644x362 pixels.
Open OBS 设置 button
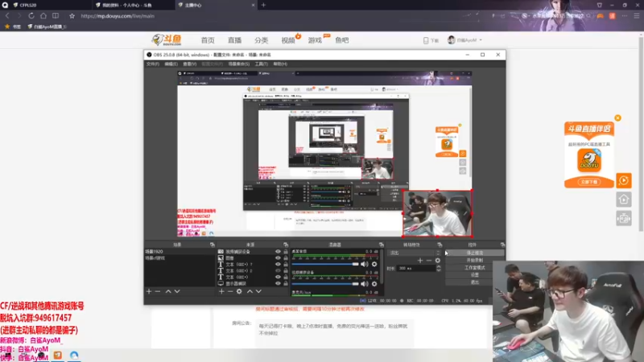point(475,275)
